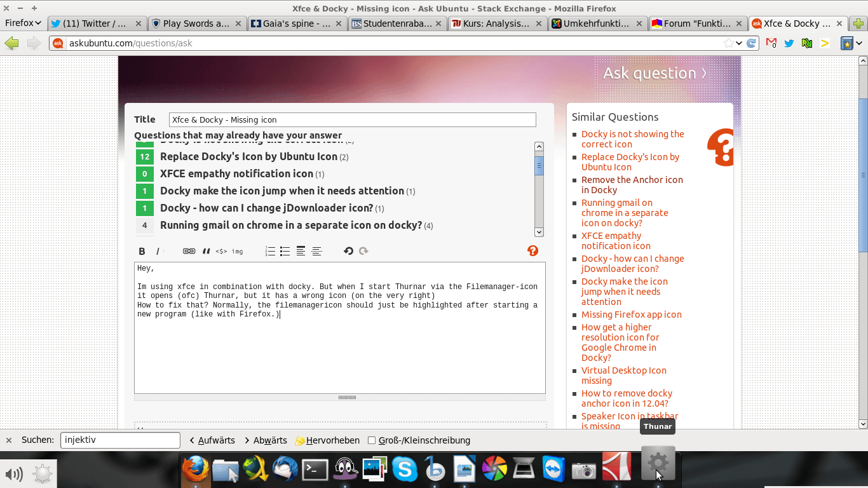The height and width of the screenshot is (488, 868).
Task: Expand the bookmarks toolbar dropdown arrow
Action: [860, 43]
